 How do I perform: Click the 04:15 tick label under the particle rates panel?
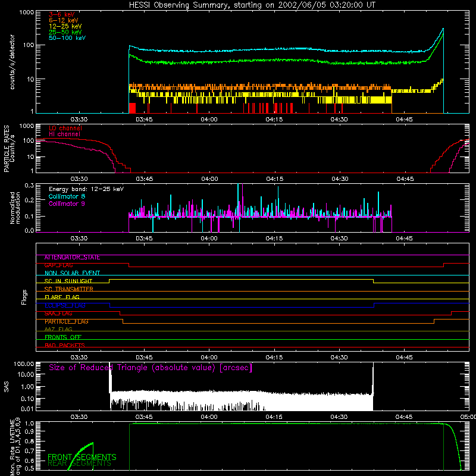275,179
